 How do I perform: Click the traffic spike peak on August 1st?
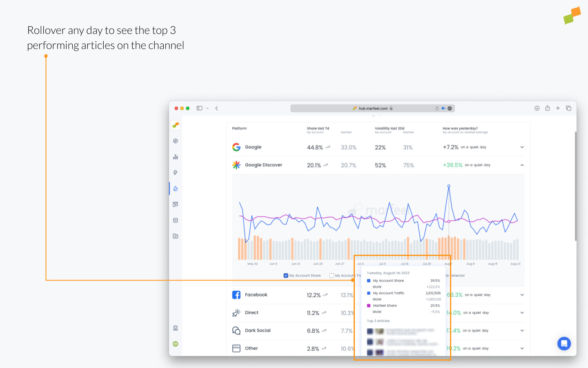pyautogui.click(x=448, y=186)
